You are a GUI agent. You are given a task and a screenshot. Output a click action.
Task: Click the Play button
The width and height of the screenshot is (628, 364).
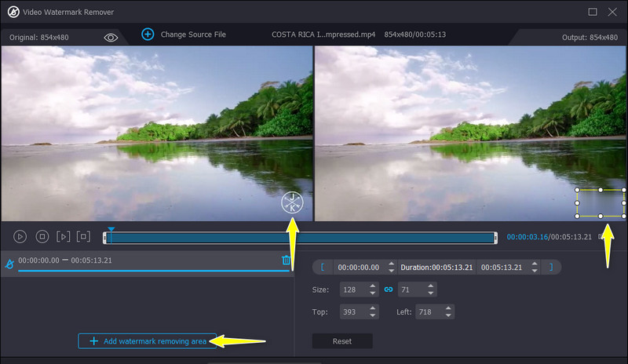click(20, 236)
